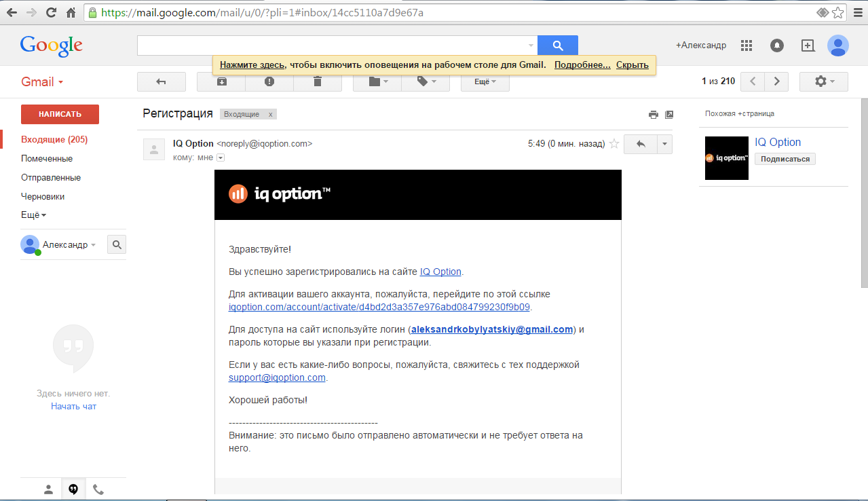The width and height of the screenshot is (868, 501).
Task: Click the Share new post icon
Action: pos(808,45)
